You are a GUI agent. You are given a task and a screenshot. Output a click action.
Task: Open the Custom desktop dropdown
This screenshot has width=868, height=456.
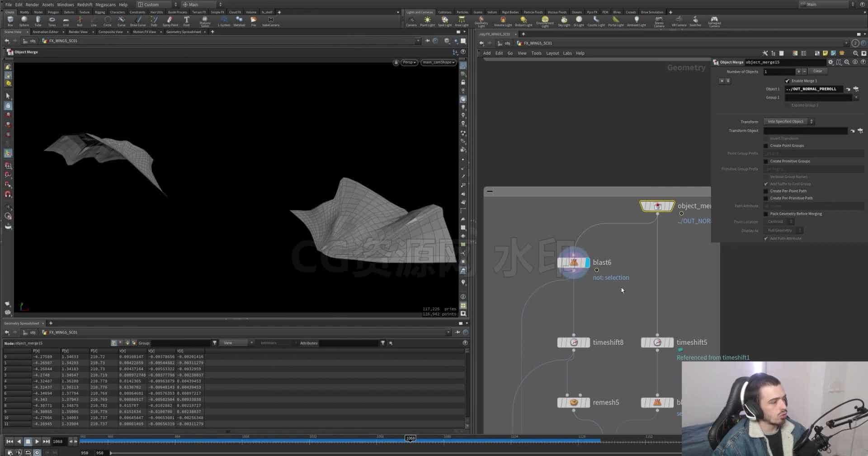point(157,5)
